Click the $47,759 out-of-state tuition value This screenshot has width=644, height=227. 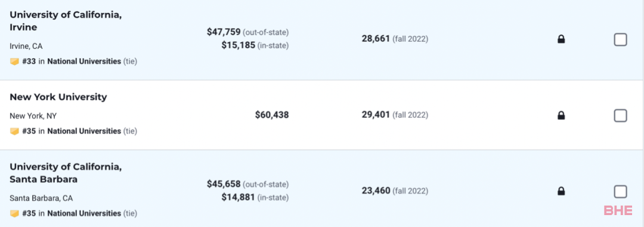pyautogui.click(x=224, y=32)
